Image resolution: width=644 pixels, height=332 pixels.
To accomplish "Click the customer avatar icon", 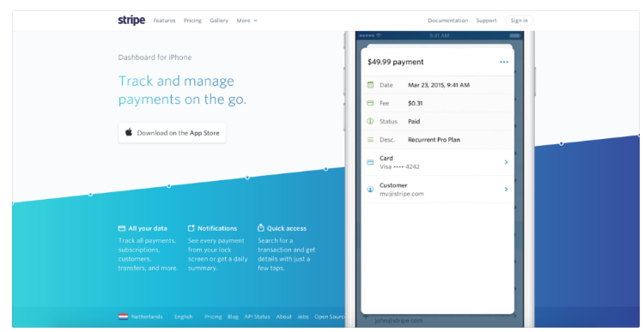I will point(370,190).
